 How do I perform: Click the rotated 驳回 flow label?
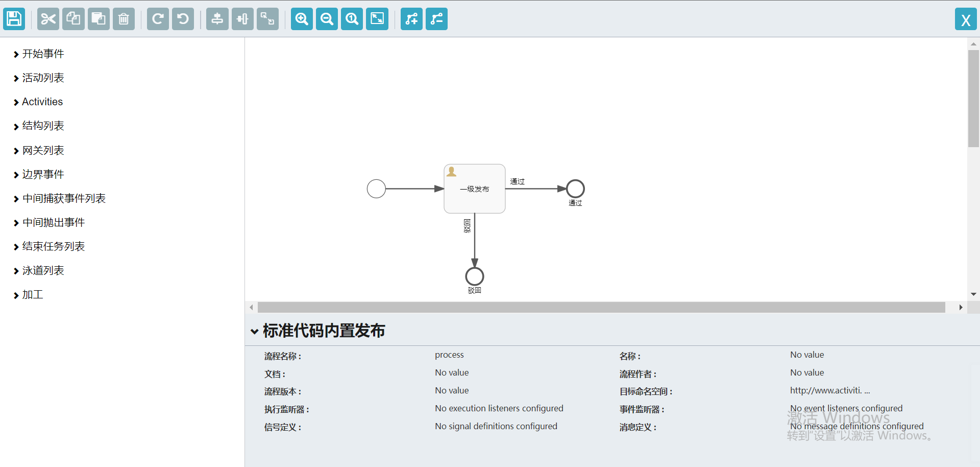[x=467, y=226]
